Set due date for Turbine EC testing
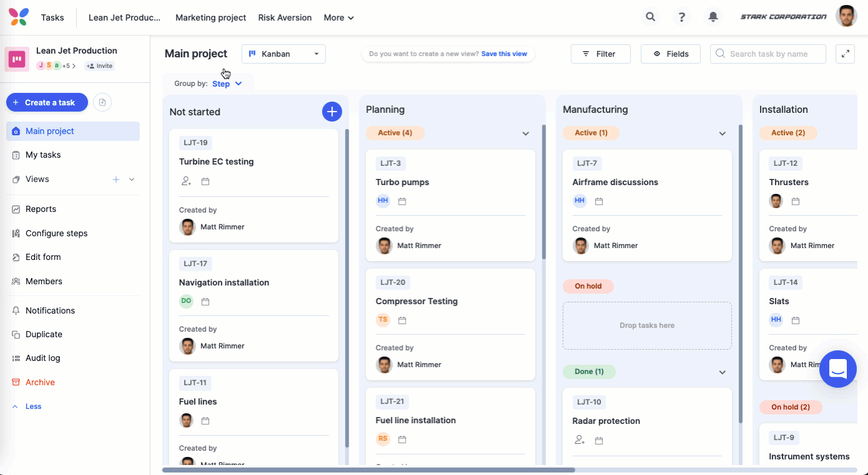Image resolution: width=868 pixels, height=475 pixels. [x=205, y=181]
